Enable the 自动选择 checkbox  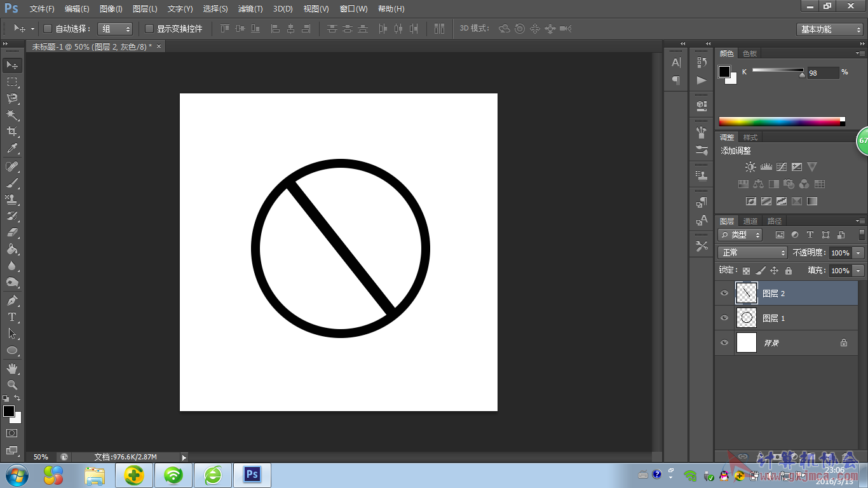[47, 29]
